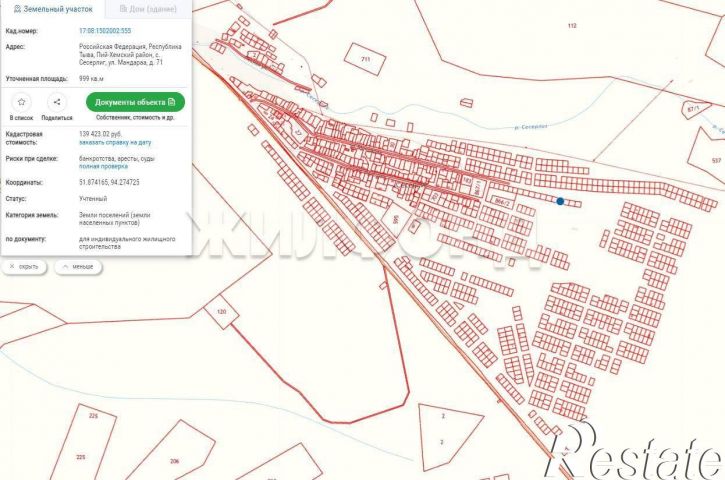
Task: Click map parcel labeled 206
Action: (x=174, y=461)
